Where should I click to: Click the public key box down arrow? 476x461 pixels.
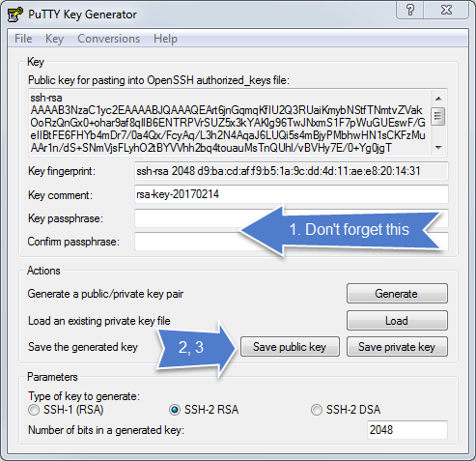tap(438, 148)
